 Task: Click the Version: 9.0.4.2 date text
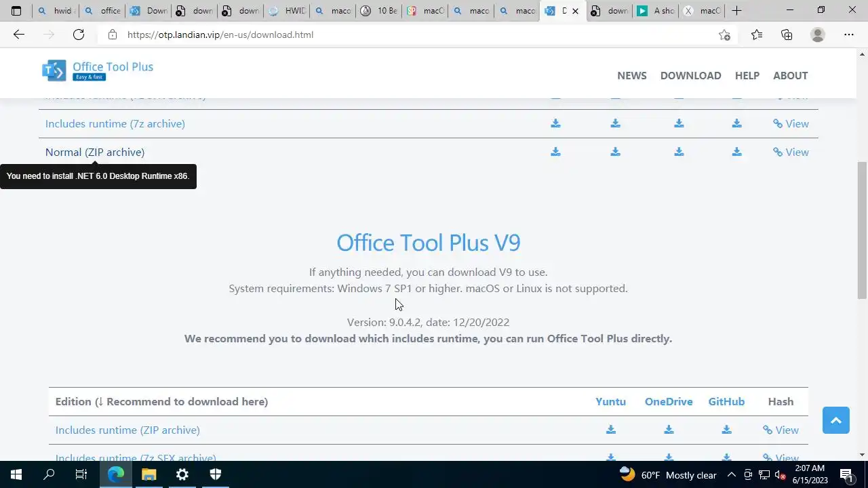pos(428,322)
